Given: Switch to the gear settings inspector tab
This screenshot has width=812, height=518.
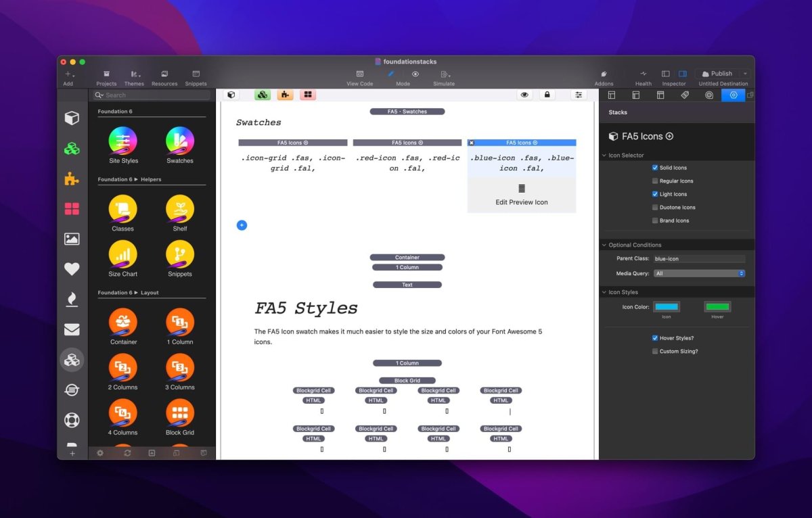Looking at the screenshot, I should coord(734,95).
